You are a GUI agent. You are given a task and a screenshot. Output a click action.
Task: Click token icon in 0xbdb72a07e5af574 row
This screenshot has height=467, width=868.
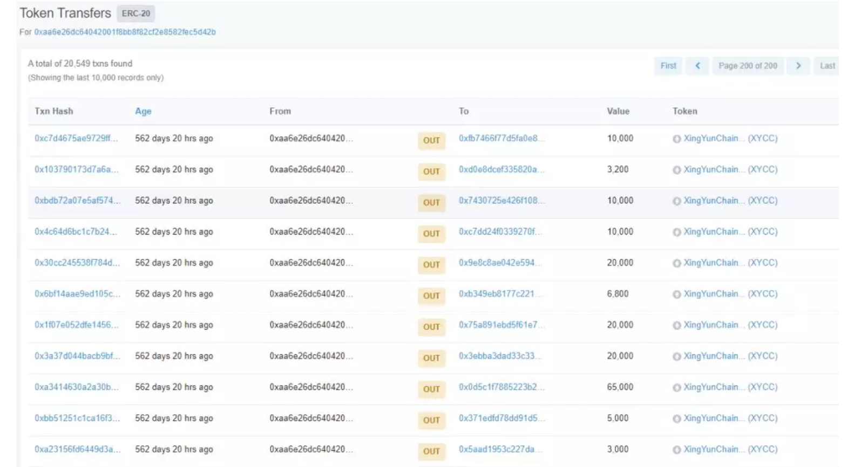(x=676, y=202)
